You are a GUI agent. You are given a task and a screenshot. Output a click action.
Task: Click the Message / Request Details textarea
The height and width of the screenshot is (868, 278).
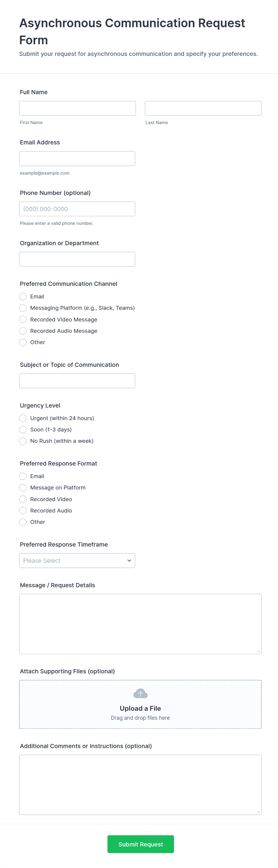140,624
